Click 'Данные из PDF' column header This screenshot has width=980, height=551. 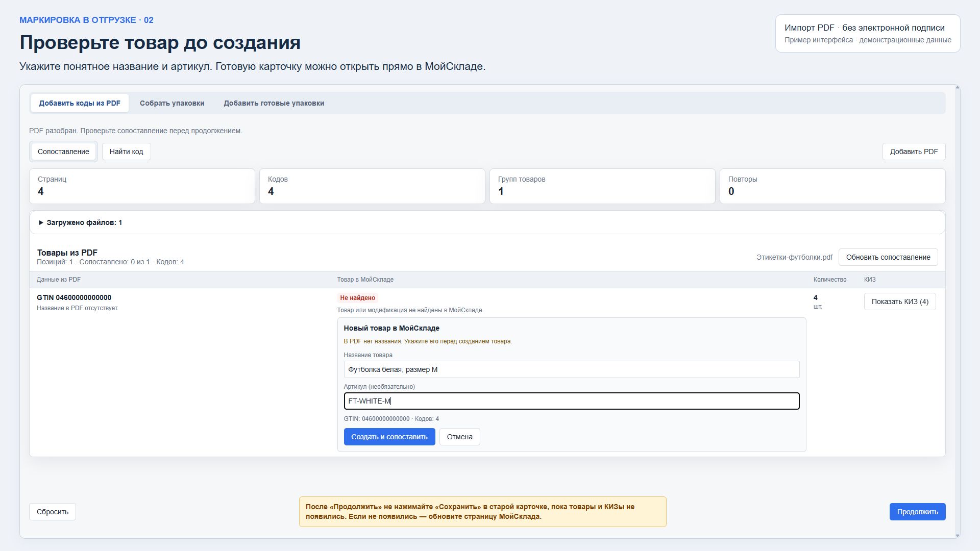pos(59,280)
